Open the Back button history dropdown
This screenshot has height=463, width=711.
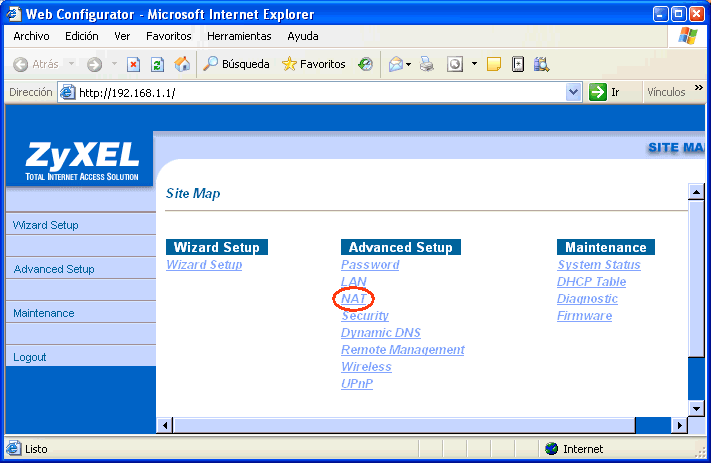72,64
